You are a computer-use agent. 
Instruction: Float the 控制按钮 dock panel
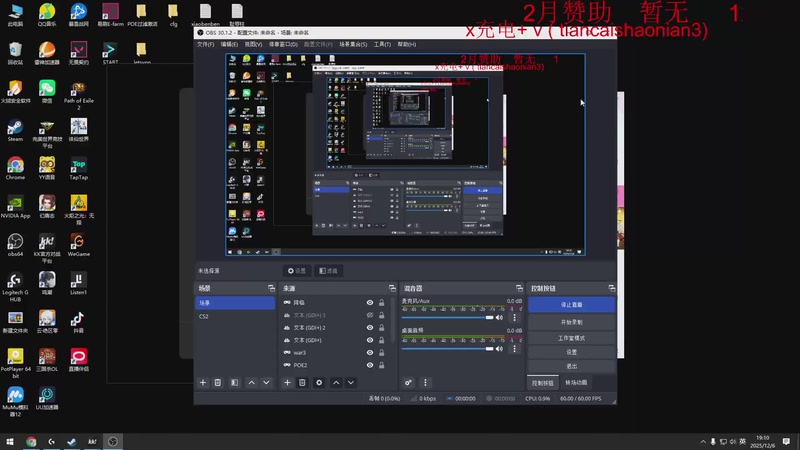(x=611, y=288)
